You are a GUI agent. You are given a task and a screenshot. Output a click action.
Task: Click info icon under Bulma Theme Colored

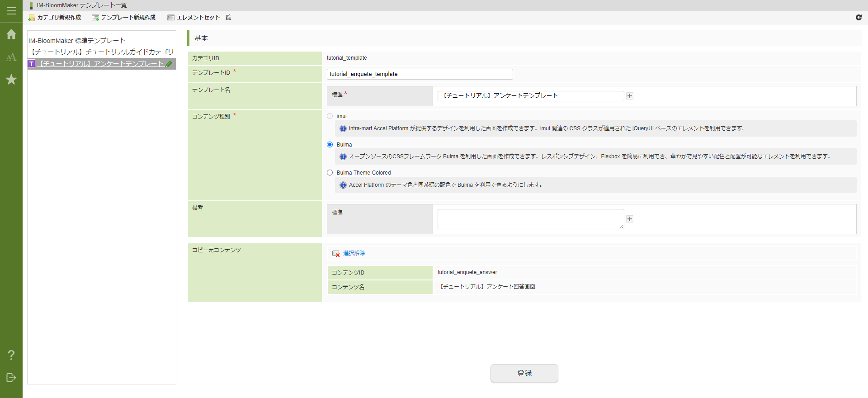click(x=343, y=185)
